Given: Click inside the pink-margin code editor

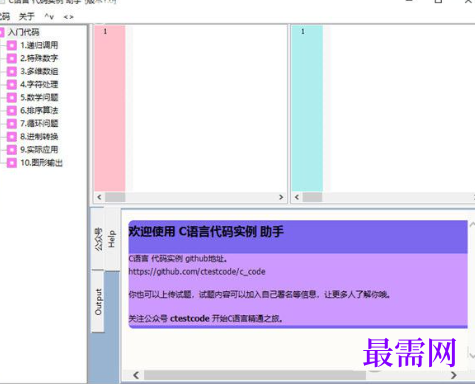Looking at the screenshot, I should pyautogui.click(x=207, y=108).
